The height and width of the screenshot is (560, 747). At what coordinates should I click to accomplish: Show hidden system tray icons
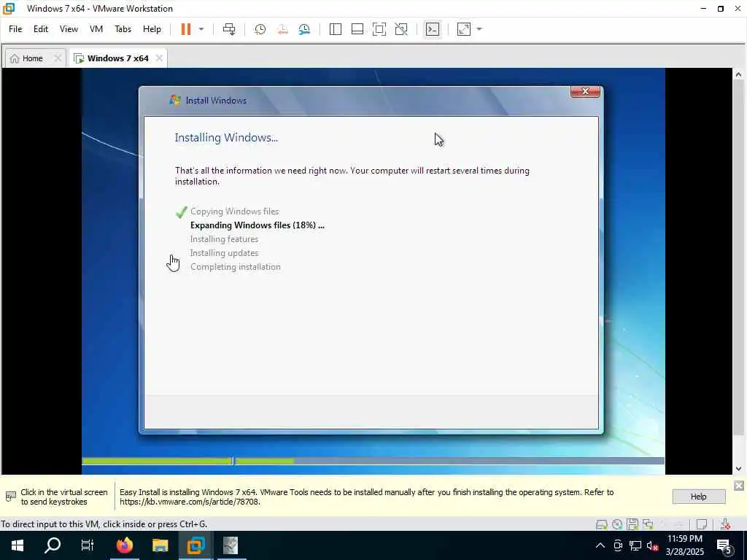coord(600,545)
